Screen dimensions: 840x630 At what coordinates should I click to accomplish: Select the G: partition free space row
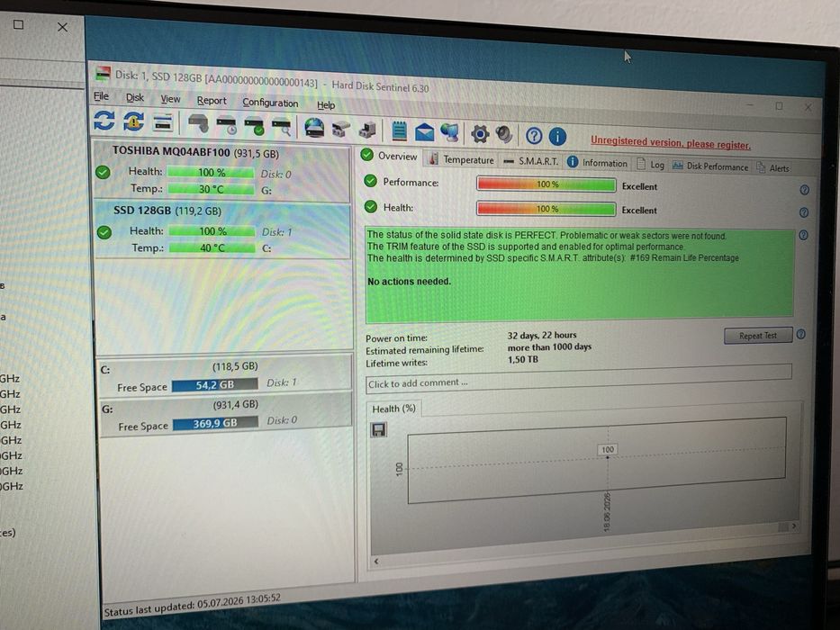pyautogui.click(x=226, y=415)
